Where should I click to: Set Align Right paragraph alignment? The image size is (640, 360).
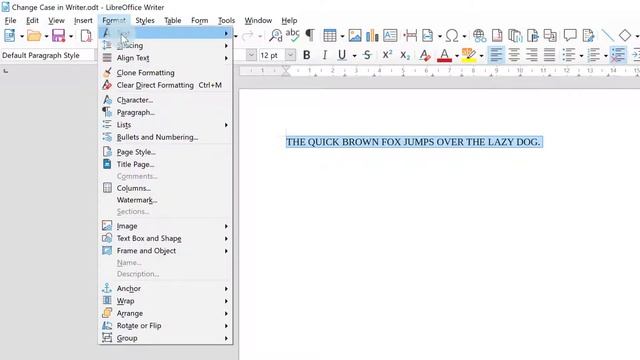click(x=531, y=55)
